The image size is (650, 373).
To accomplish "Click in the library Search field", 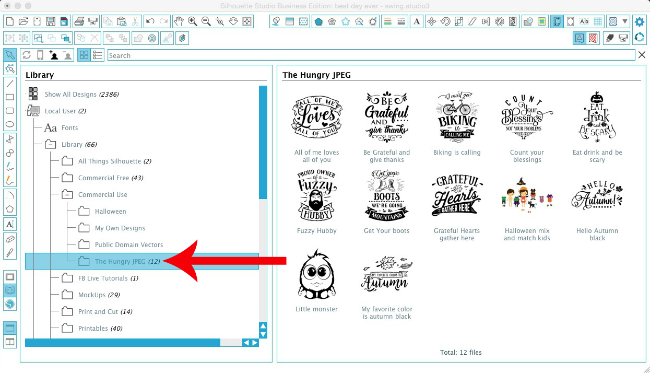I will [x=371, y=55].
